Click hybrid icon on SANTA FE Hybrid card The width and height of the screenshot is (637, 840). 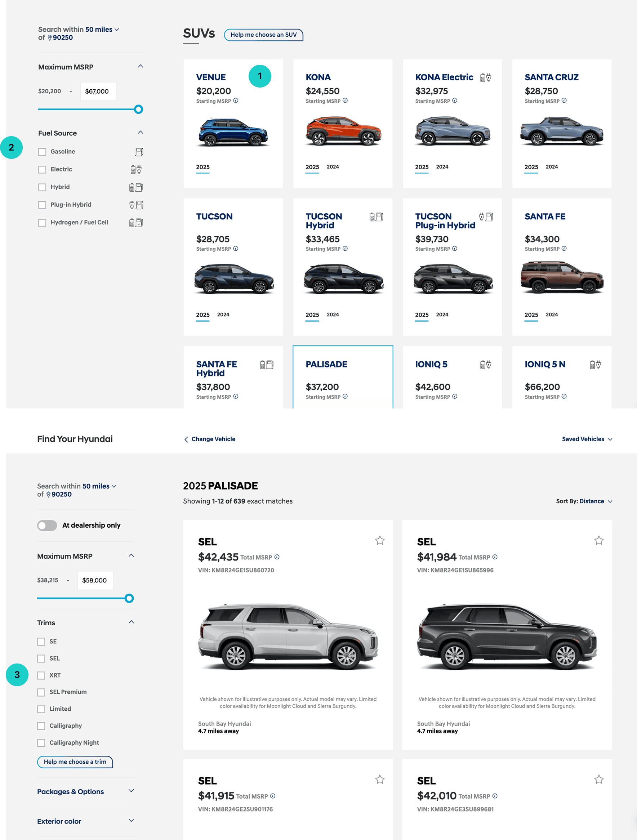[267, 365]
